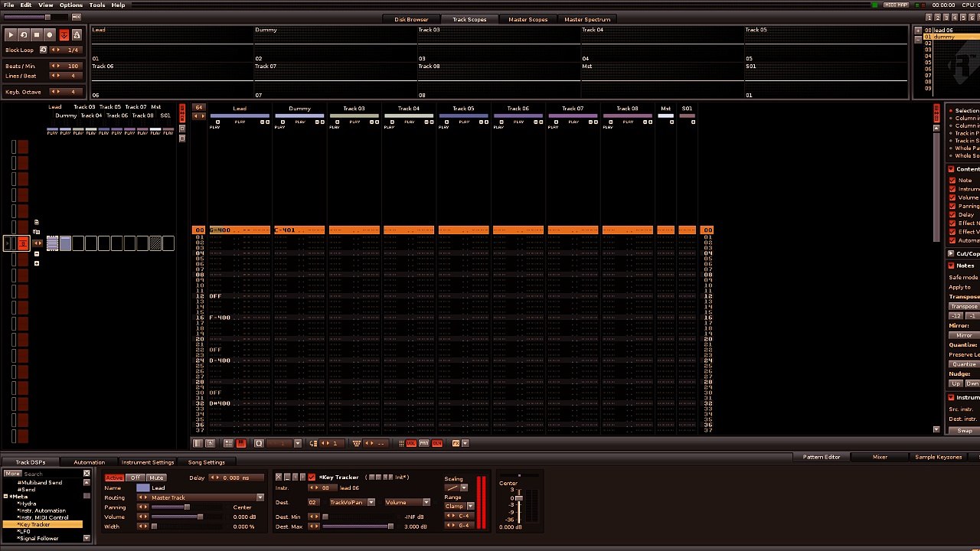Click the Swap instruments button
The width and height of the screenshot is (980, 551).
pyautogui.click(x=964, y=430)
